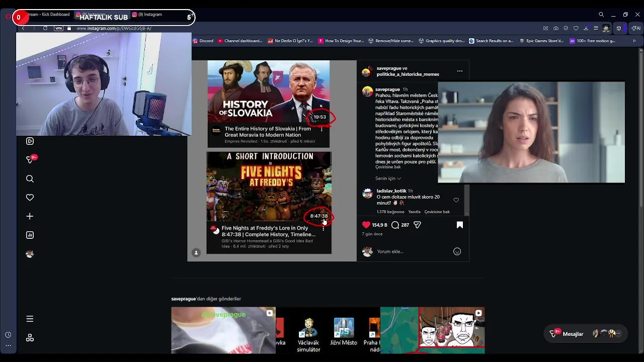Image resolution: width=644 pixels, height=362 pixels.
Task: Toggle the saved bookmark on the post
Action: 459,225
